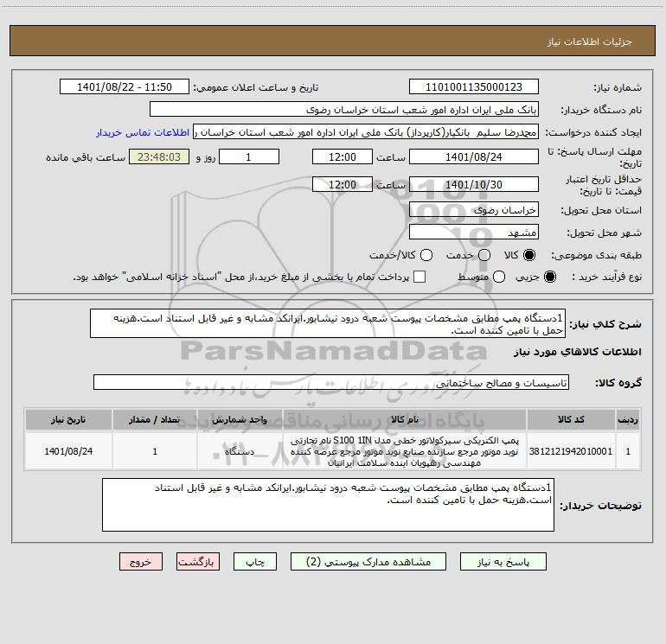This screenshot has width=666, height=644.
Task: Select the جزیی purchase type radio
Action: 550,277
